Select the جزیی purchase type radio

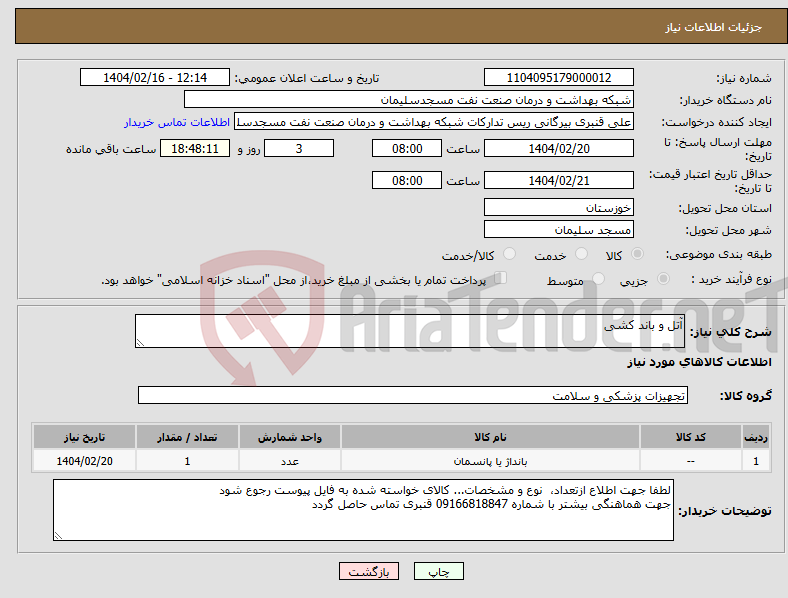point(663,278)
